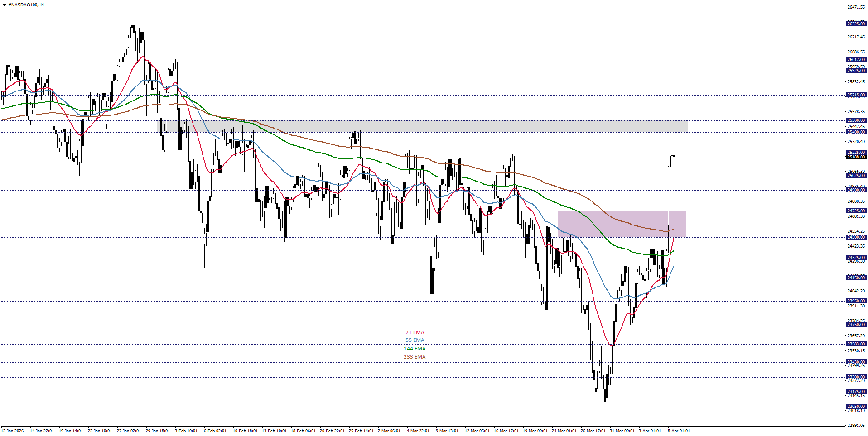Viewport: 868px width, 436px height.
Task: Click the 26017.00 price level tag
Action: [x=855, y=58]
